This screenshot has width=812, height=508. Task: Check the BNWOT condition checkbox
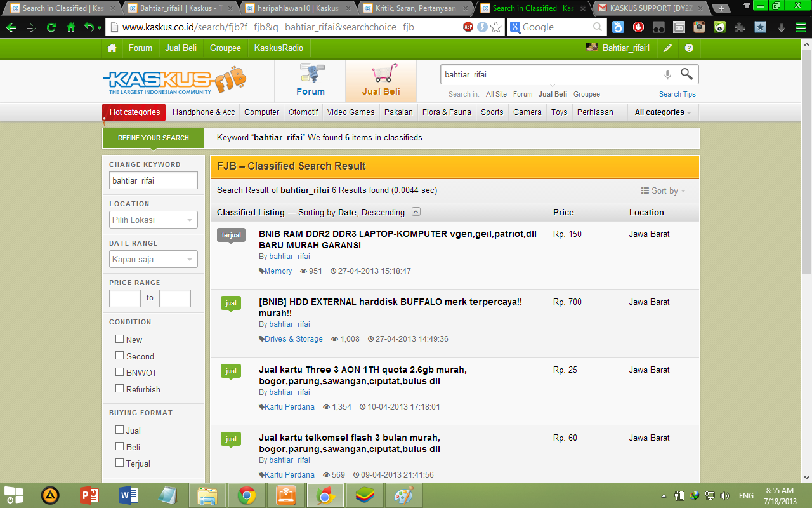tap(119, 372)
